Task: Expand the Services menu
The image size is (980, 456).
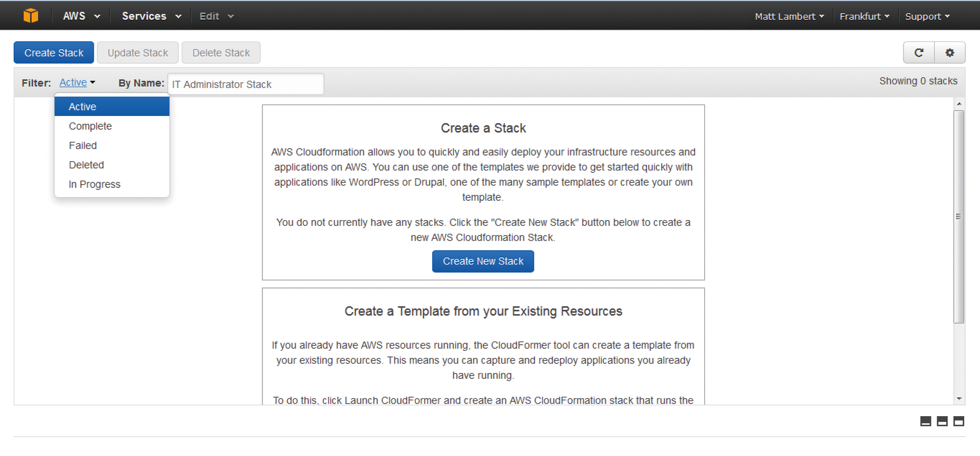Action: click(152, 16)
